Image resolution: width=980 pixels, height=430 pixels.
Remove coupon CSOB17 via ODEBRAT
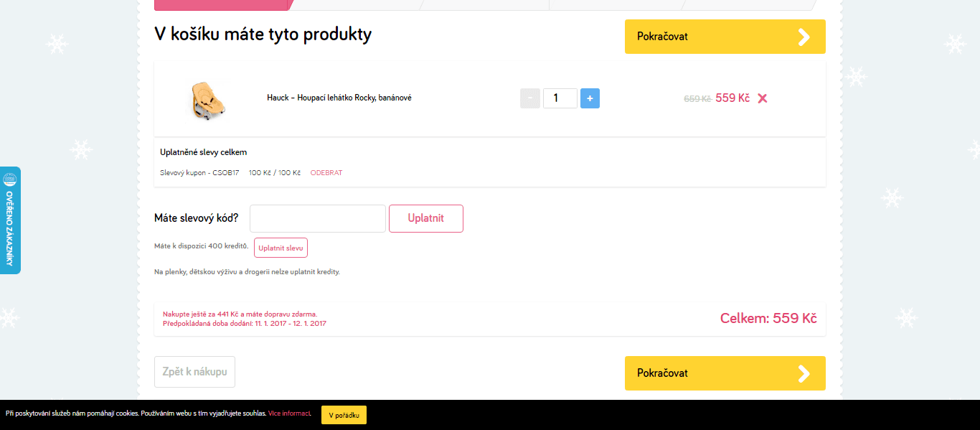point(326,173)
